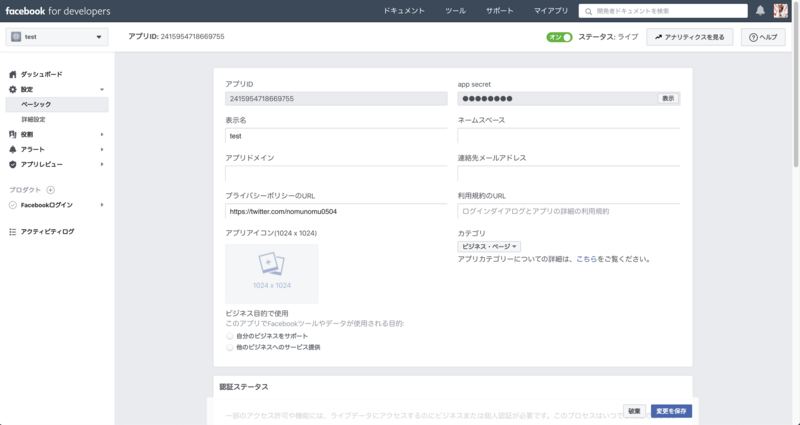
Task: Open ダッシュボード in sidebar
Action: [41, 74]
